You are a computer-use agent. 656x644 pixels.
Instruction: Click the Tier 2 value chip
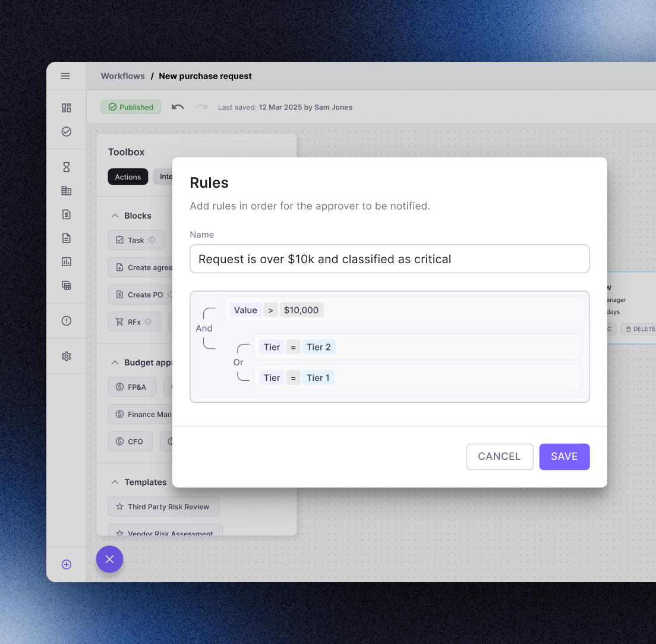pos(318,347)
